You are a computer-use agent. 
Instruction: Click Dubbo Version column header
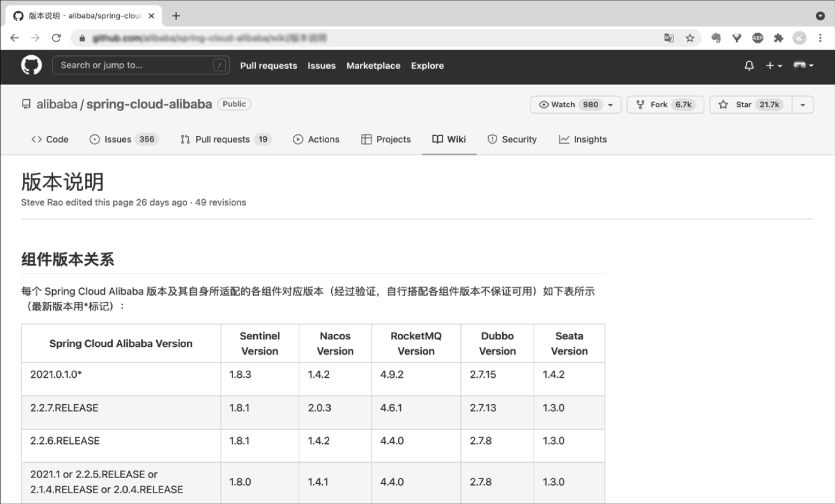pyautogui.click(x=497, y=343)
